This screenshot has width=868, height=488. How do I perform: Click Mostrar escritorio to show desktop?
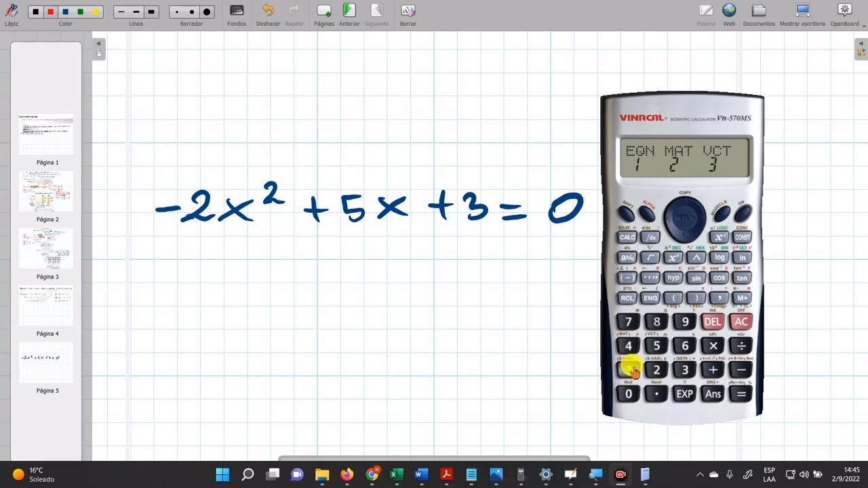(x=802, y=12)
